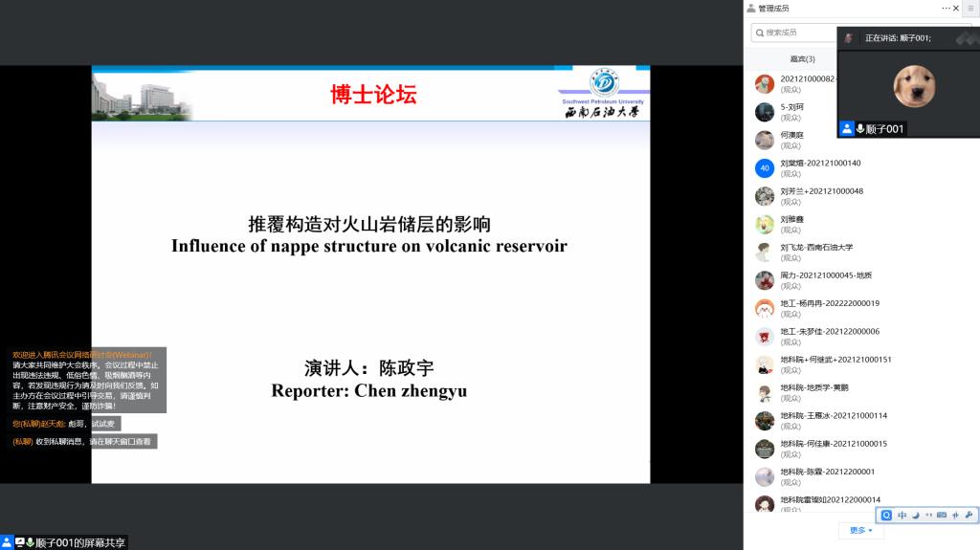Select the 嘉宾(3) tab
Viewport: 980px width, 550px height.
tap(802, 59)
